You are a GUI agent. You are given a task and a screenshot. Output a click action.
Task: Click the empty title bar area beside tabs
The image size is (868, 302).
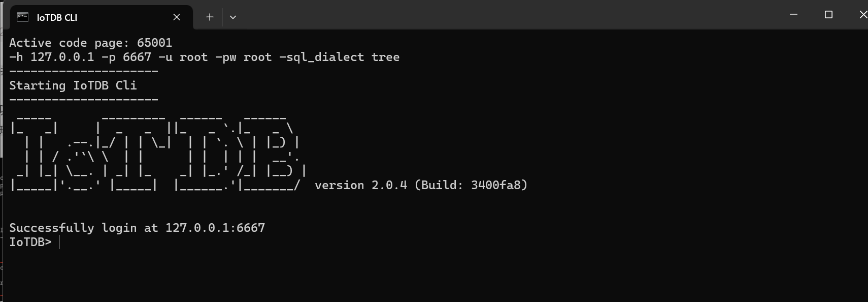point(508,15)
